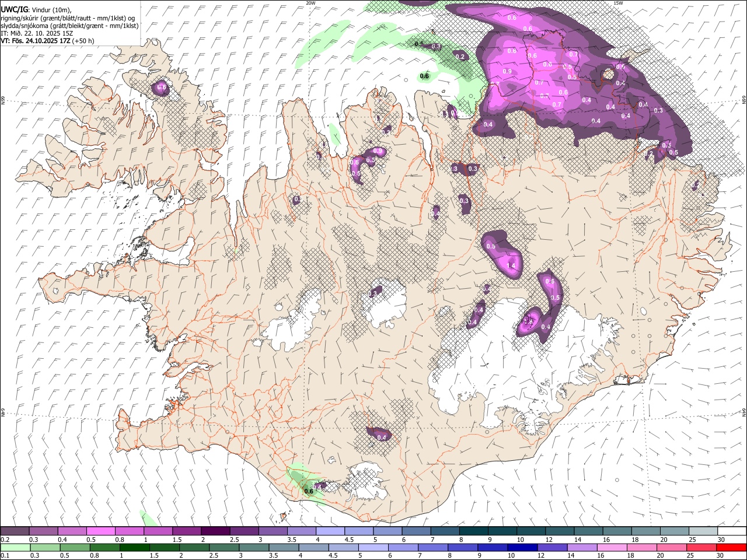Click the 64N latitude label on the right edge
The image size is (747, 560).
pyautogui.click(x=744, y=412)
